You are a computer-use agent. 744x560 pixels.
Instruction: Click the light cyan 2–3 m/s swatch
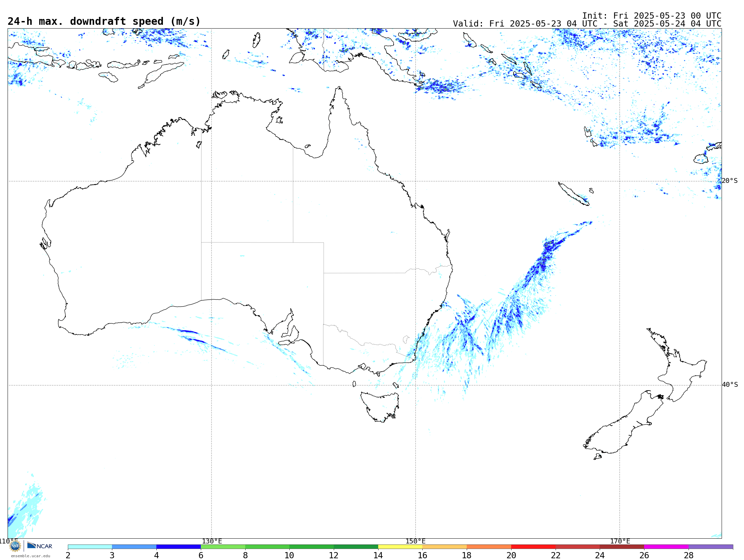(90, 547)
